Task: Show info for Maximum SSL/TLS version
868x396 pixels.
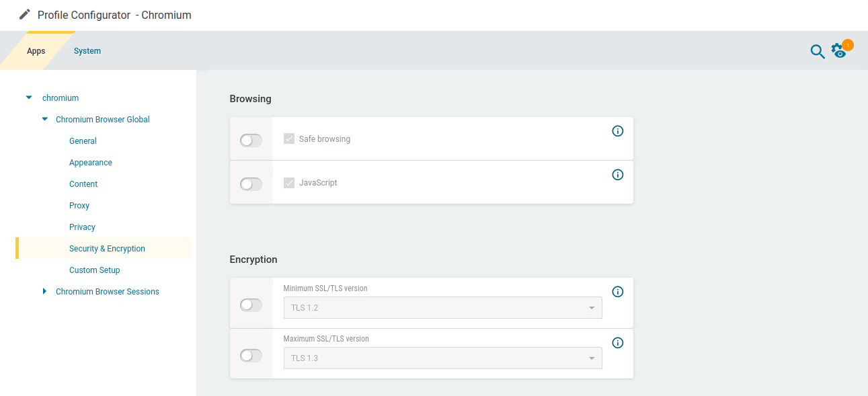Action: click(618, 343)
